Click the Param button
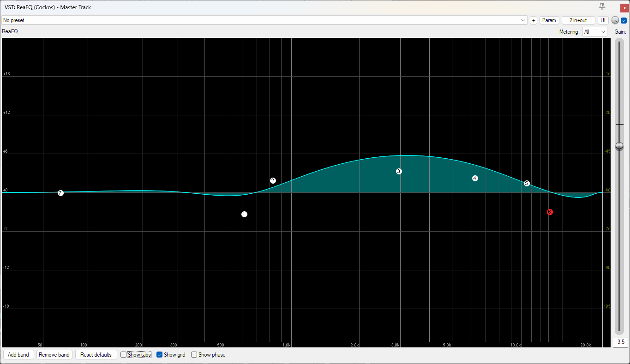 [x=549, y=20]
